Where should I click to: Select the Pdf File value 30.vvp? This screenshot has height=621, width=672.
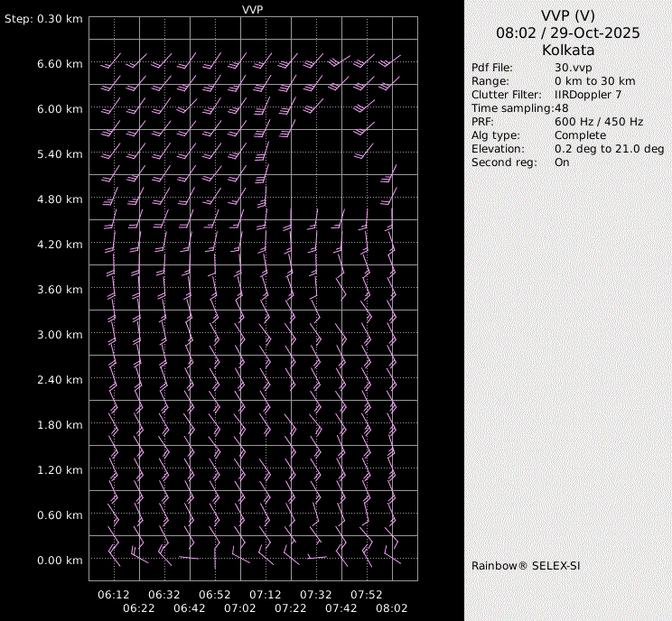point(574,69)
